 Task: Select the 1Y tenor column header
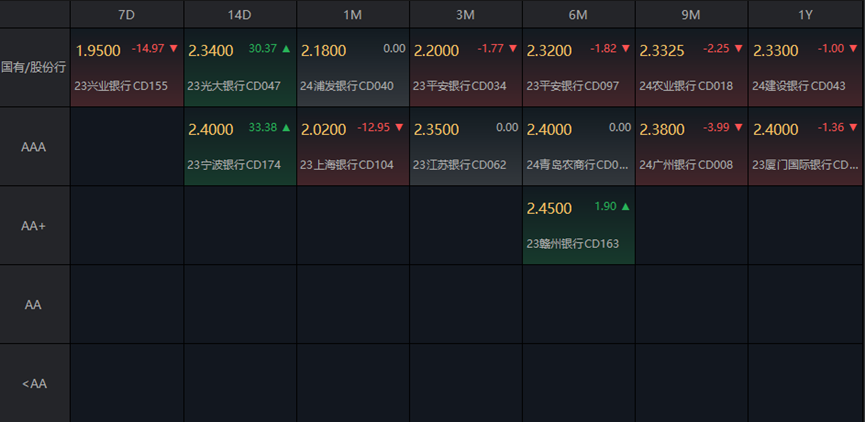coord(806,14)
